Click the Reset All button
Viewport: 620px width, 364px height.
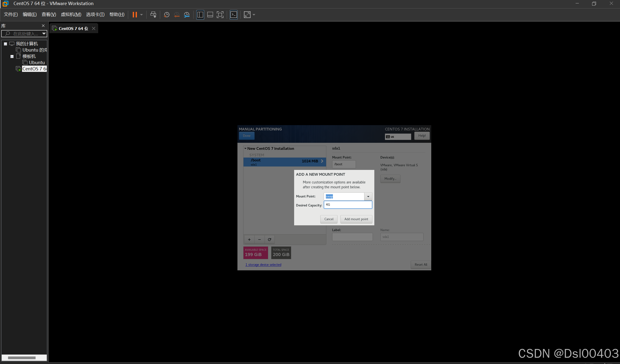tap(421, 265)
